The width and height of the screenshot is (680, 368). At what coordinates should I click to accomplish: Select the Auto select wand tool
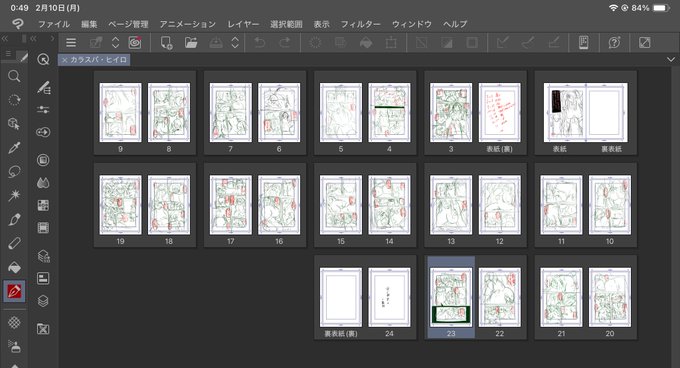coord(14,195)
